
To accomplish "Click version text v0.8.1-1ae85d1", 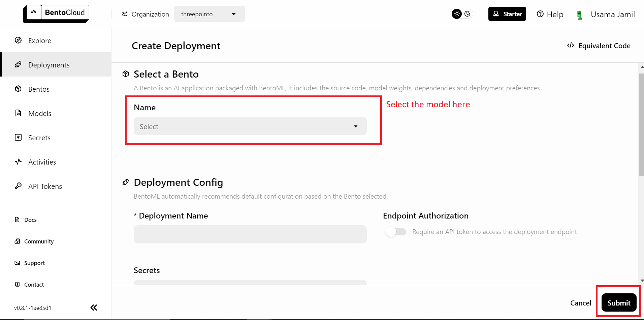I will 33,308.
